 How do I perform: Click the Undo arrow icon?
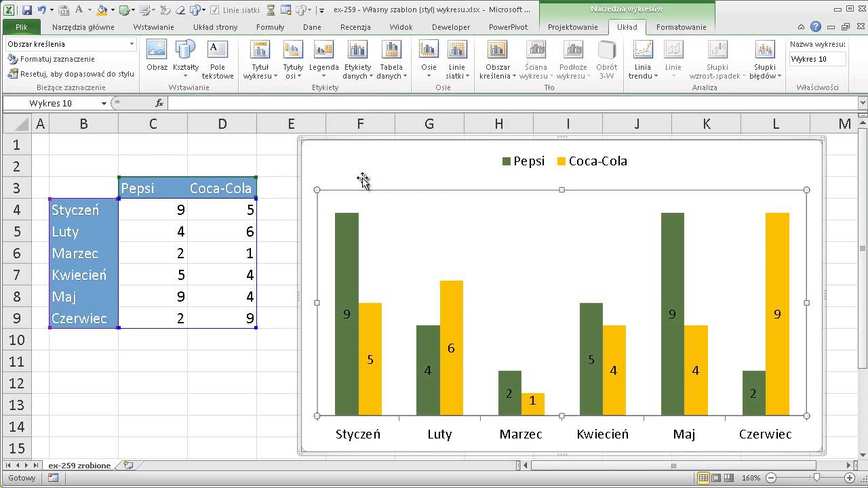tap(42, 10)
